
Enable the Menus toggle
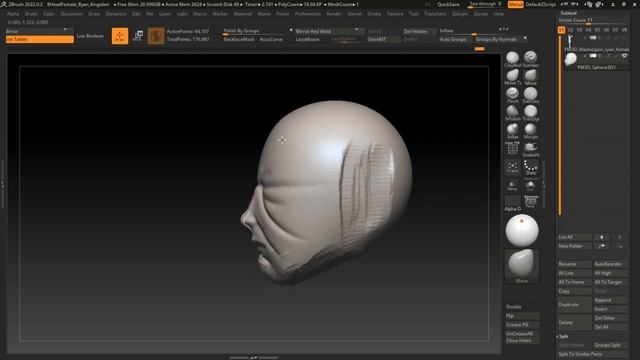pyautogui.click(x=516, y=4)
